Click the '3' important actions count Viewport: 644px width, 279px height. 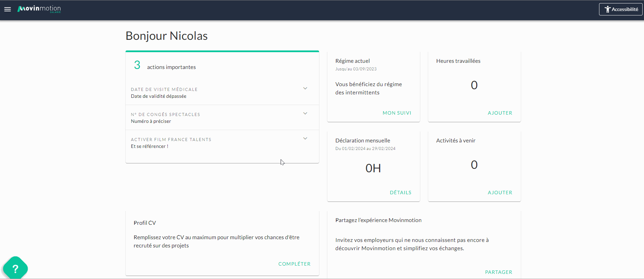(137, 65)
